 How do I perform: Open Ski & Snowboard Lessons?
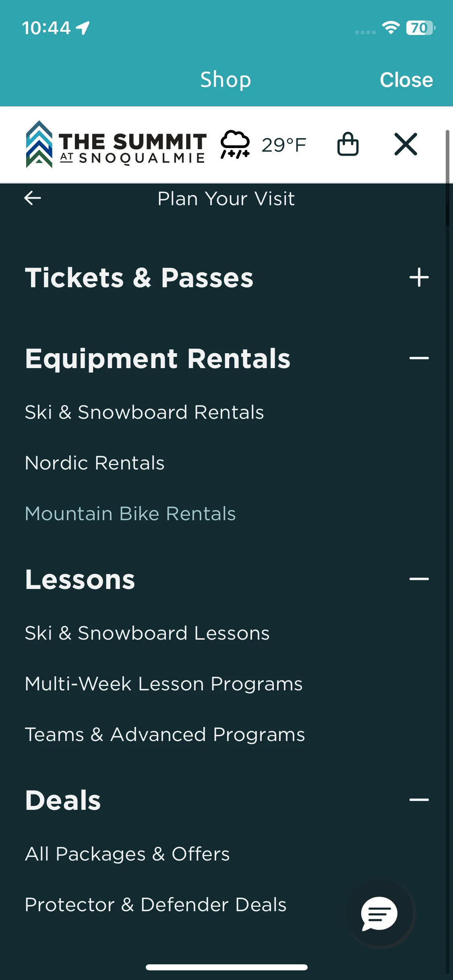(147, 633)
